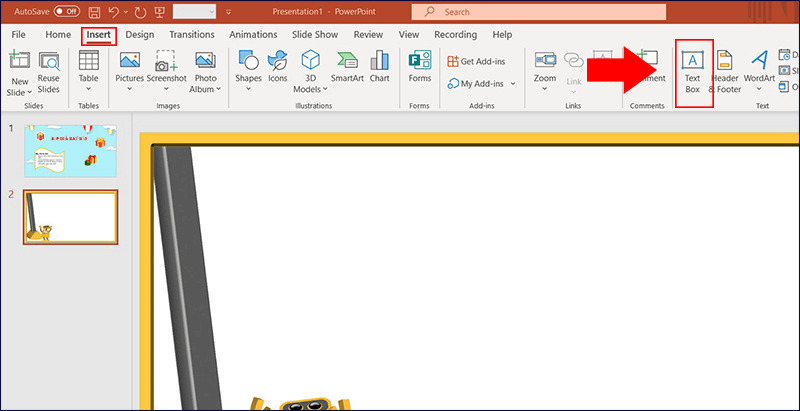Viewport: 800px width, 411px height.
Task: Expand the Photo Album dropdown arrow
Action: point(218,89)
